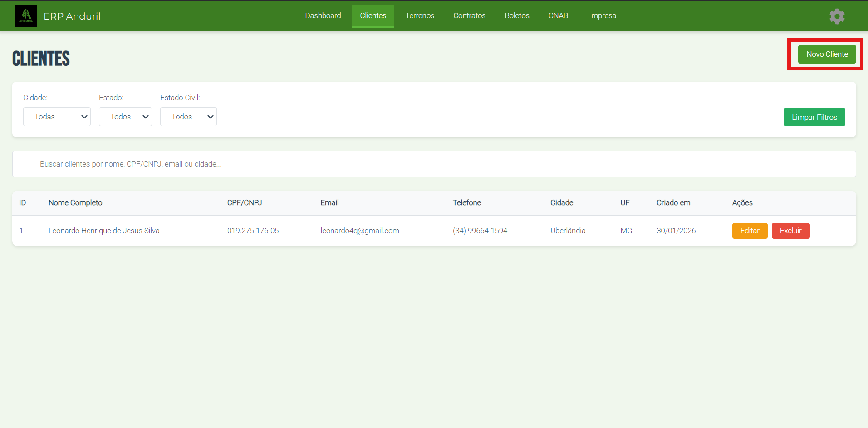Open the CNAB menu item
Viewport: 868px width, 428px height.
[558, 16]
